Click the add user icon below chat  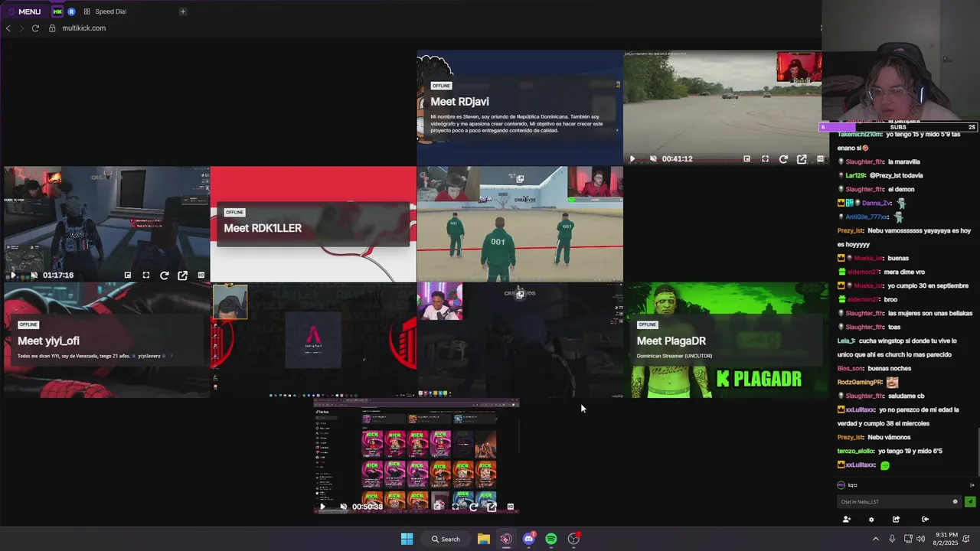click(x=846, y=520)
